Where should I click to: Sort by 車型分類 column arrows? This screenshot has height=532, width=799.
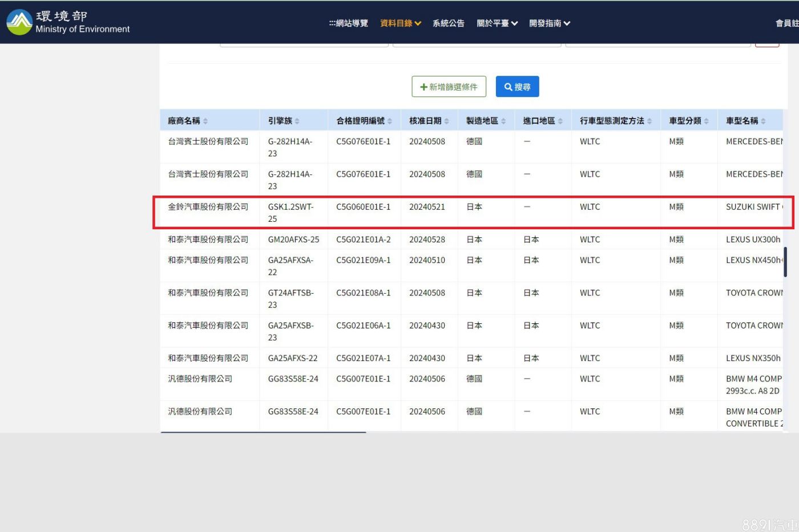707,121
